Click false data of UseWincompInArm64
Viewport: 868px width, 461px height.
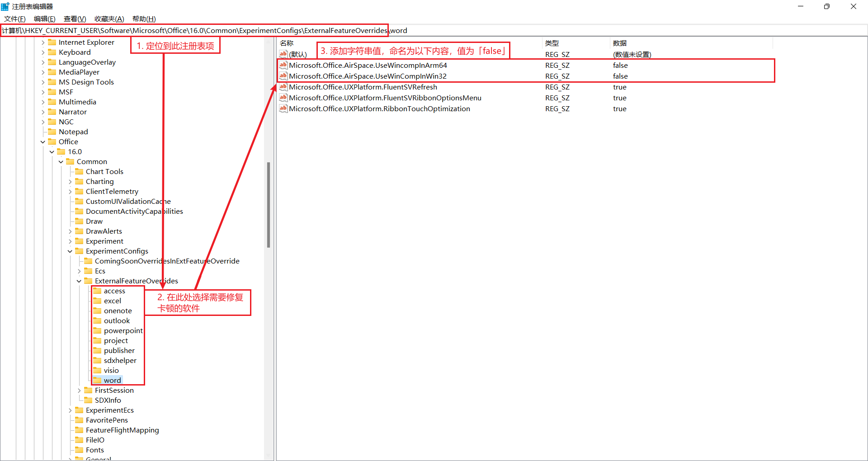[x=620, y=65]
